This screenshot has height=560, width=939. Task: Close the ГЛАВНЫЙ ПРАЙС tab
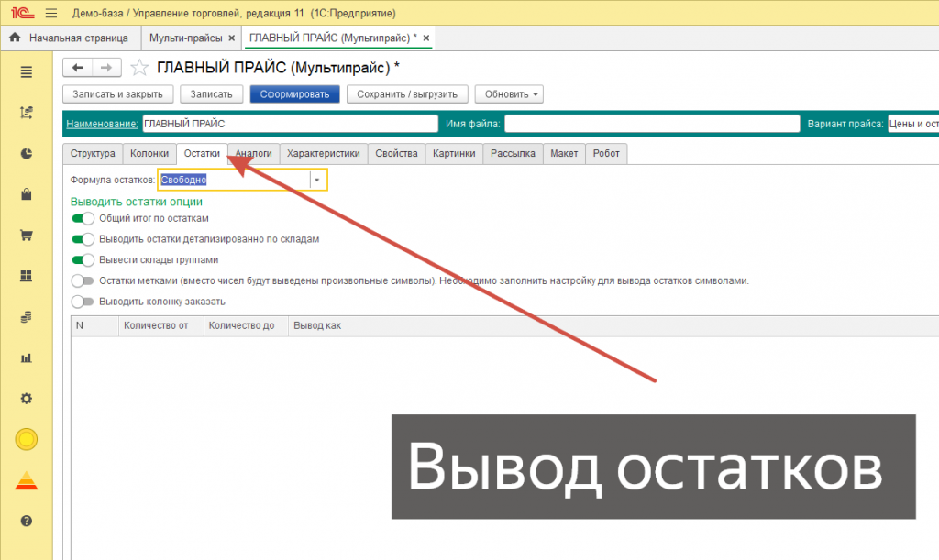point(426,38)
